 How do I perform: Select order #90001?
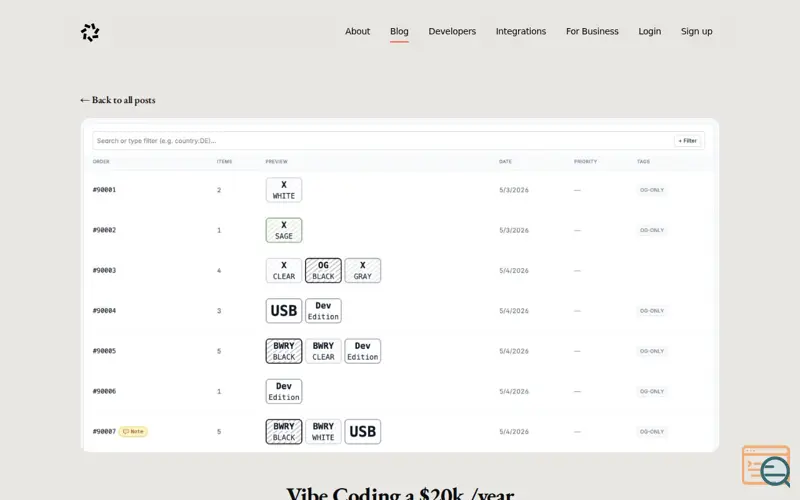104,190
